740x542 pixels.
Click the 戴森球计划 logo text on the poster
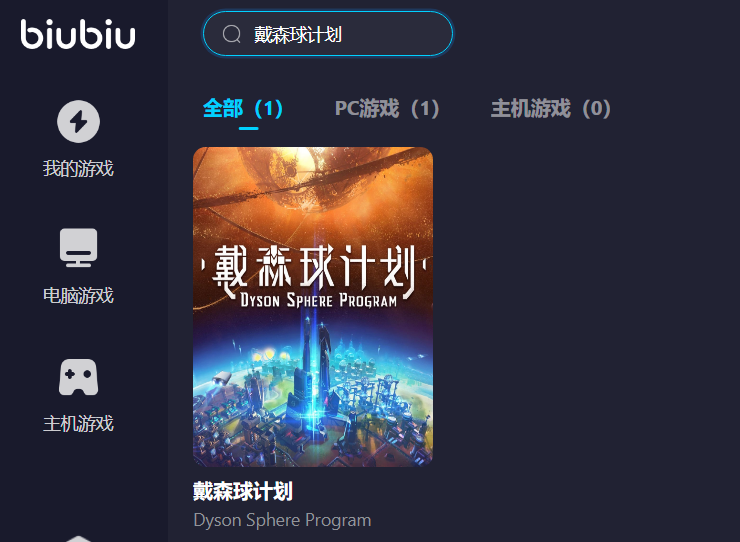coord(314,267)
